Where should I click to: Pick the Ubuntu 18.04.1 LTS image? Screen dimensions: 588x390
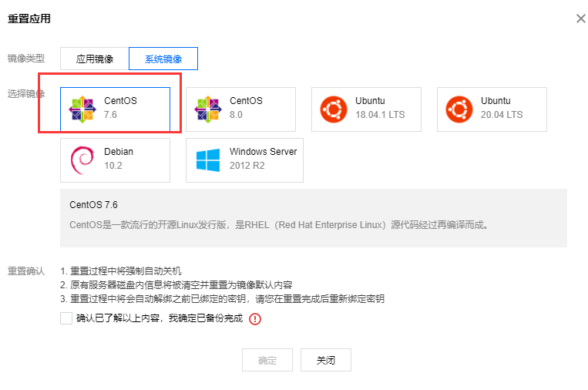[366, 109]
